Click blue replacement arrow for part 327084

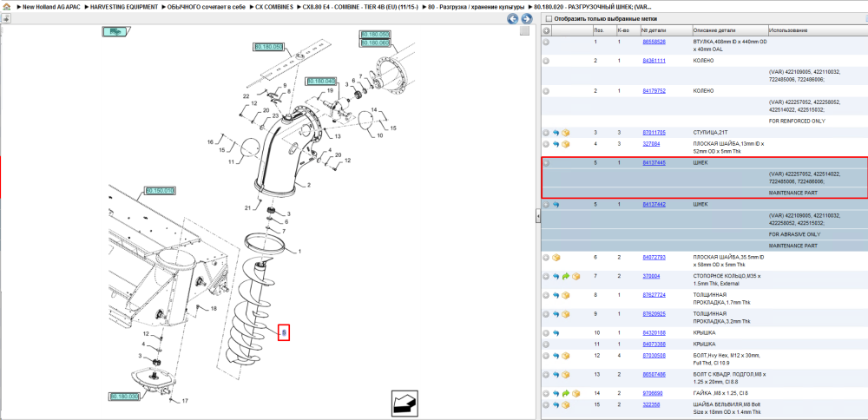point(556,144)
